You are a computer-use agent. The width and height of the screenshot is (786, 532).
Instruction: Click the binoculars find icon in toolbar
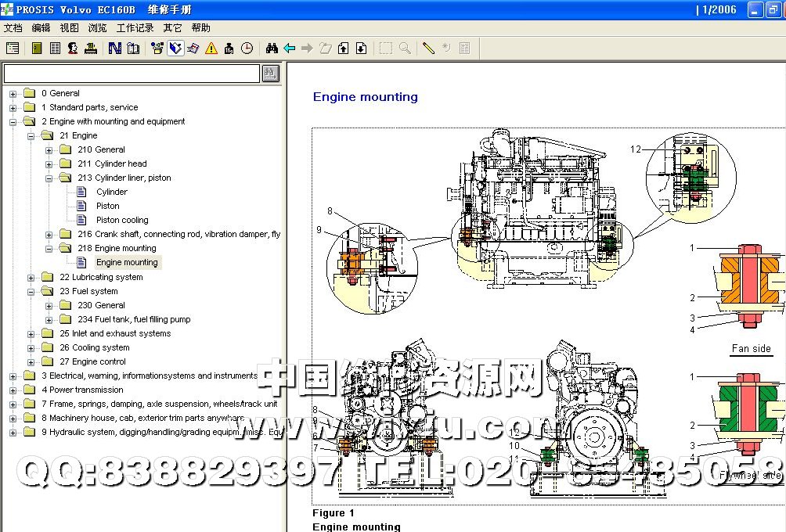tap(272, 48)
